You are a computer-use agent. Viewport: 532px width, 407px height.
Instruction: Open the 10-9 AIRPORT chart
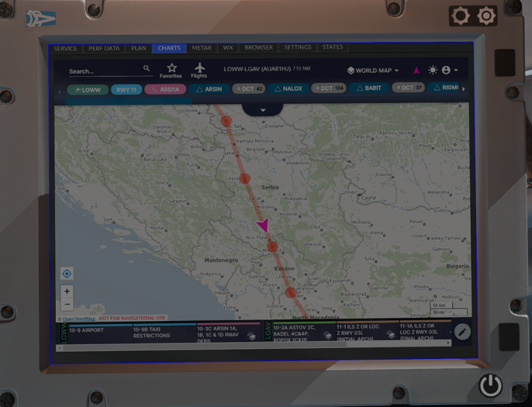(86, 330)
